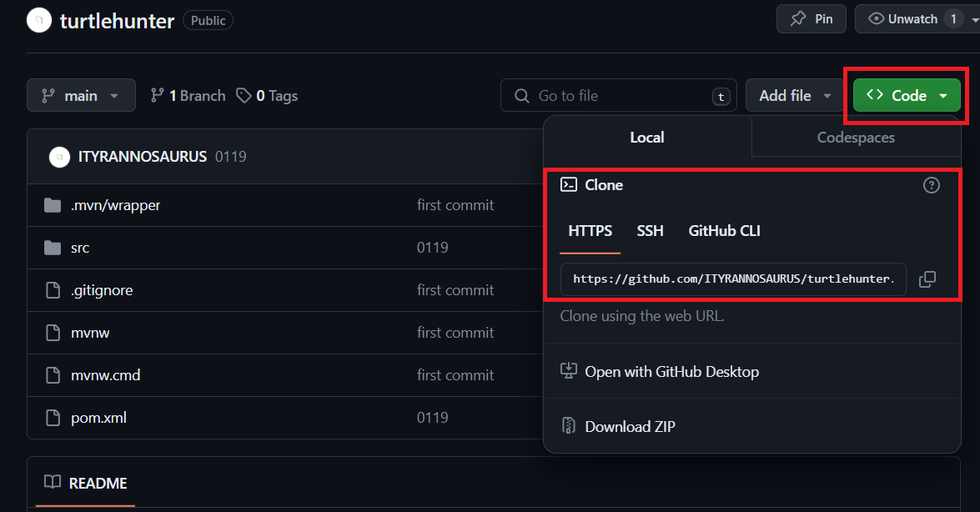The image size is (980, 512).
Task: Toggle the green Code dropdown button
Action: (x=907, y=95)
